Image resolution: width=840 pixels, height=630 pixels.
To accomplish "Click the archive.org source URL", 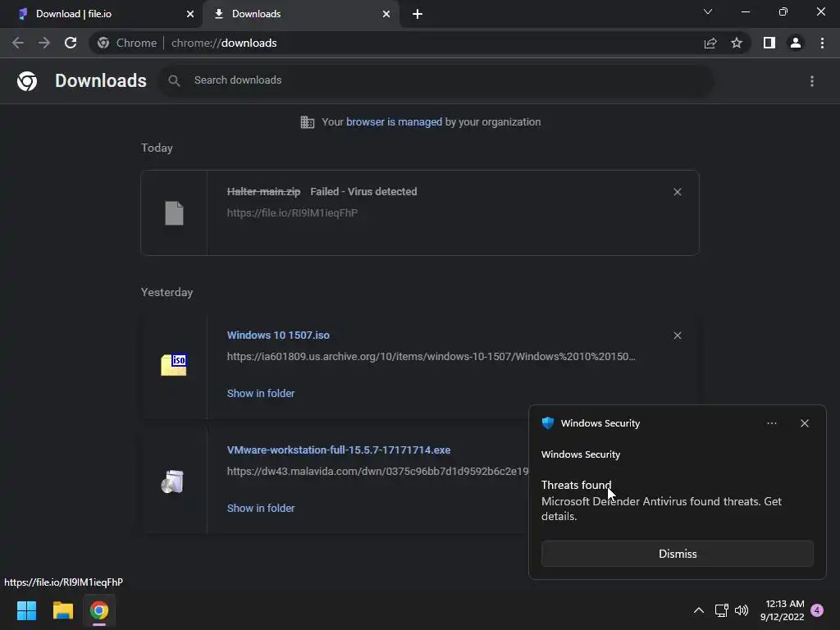I will pyautogui.click(x=431, y=356).
